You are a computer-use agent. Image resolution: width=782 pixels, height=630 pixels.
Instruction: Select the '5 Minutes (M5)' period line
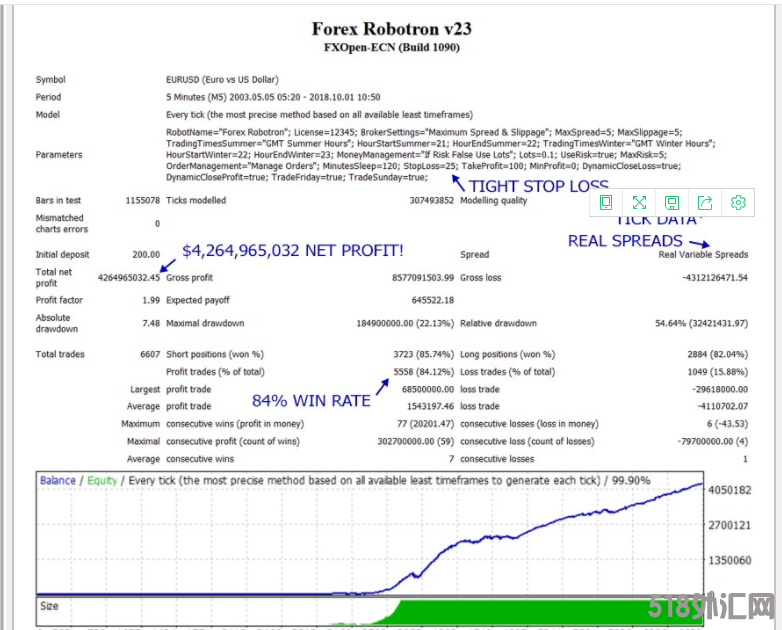273,97
